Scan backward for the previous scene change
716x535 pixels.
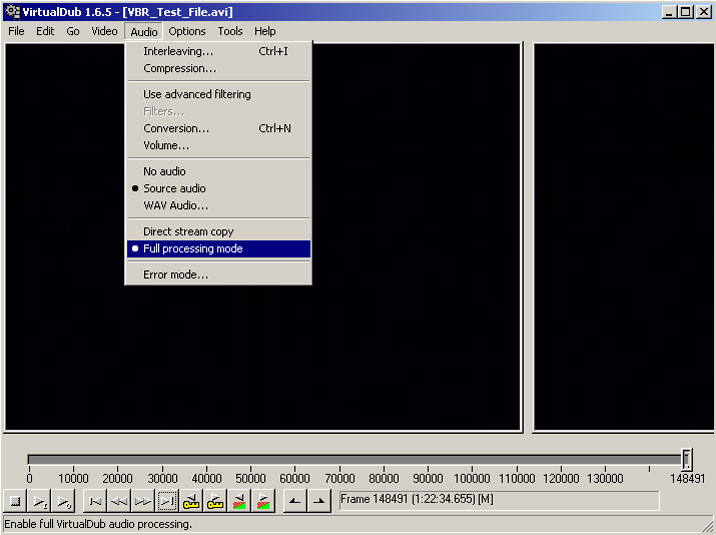pos(239,501)
